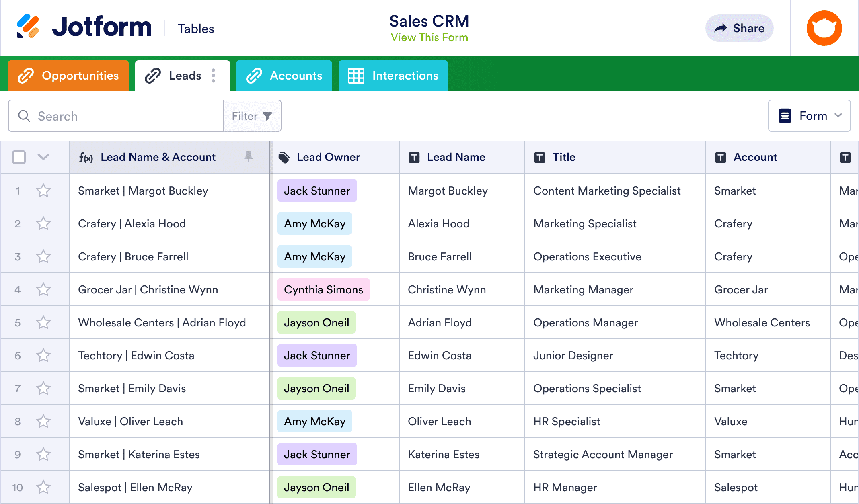Viewport: 859px width, 504px height.
Task: Open the Form view dropdown
Action: (809, 116)
